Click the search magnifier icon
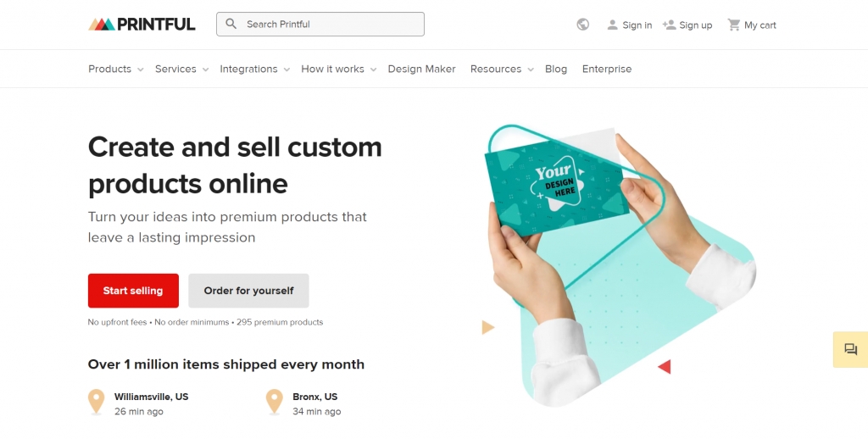 (231, 25)
